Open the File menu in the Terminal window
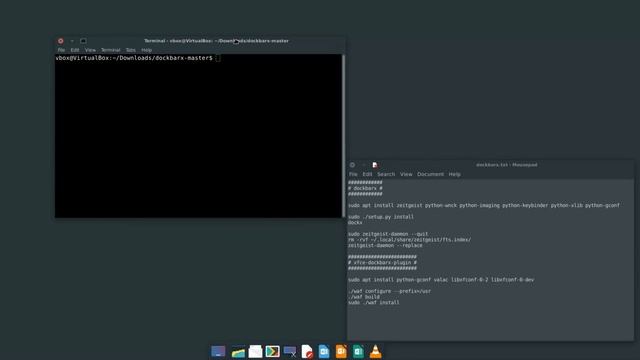Viewport: 640px width, 360px height. pyautogui.click(x=61, y=50)
